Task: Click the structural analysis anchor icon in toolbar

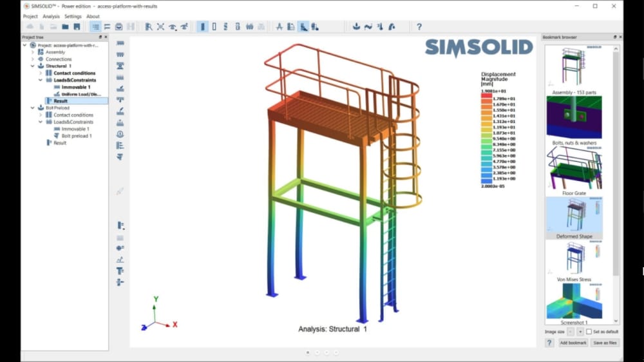Action: [x=356, y=26]
